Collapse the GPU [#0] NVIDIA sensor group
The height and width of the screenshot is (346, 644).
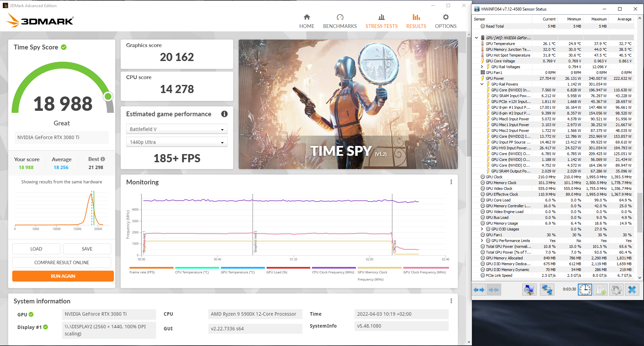(x=477, y=38)
